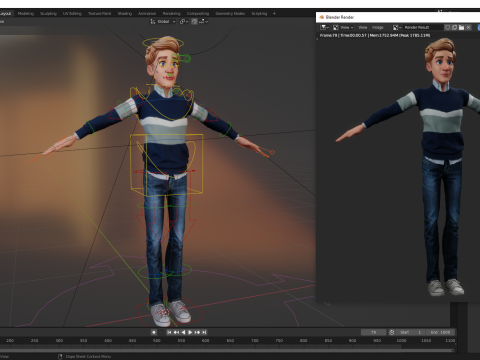Switch to the Shading workspace tab

point(125,14)
